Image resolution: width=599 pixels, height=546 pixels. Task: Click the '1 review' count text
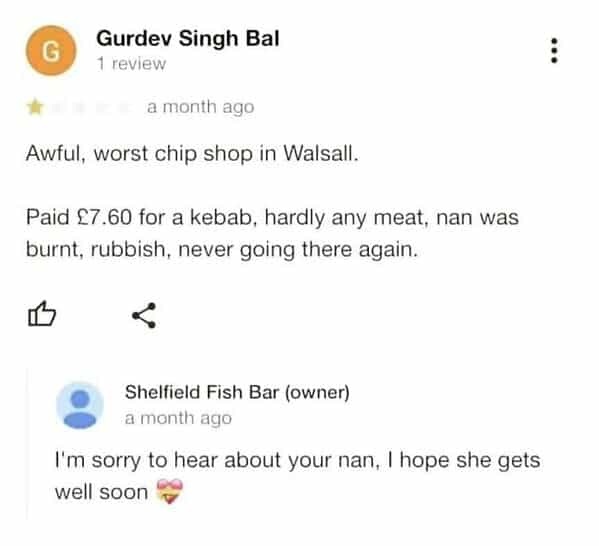click(x=131, y=63)
